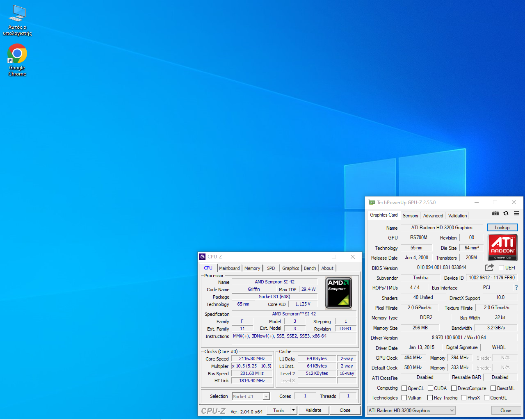Click the Core VID value 1.125 V
525x420 pixels.
(303, 304)
